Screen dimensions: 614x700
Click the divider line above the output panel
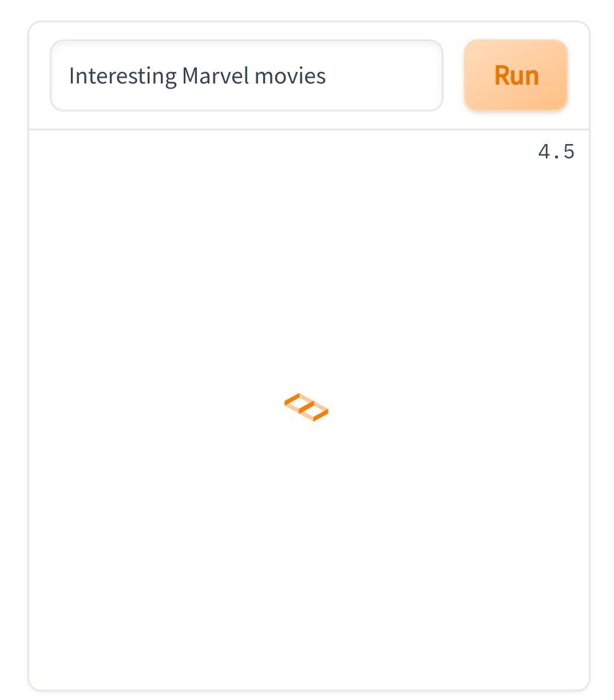(309, 129)
